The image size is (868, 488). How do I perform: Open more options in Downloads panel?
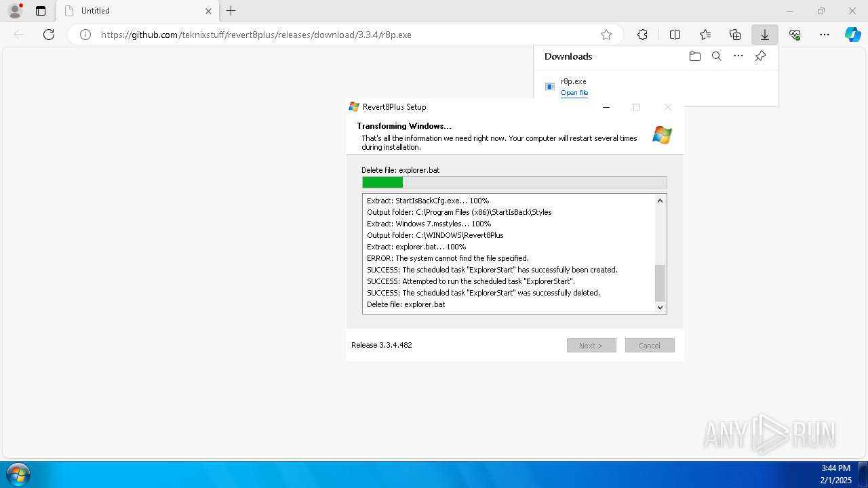coord(738,56)
